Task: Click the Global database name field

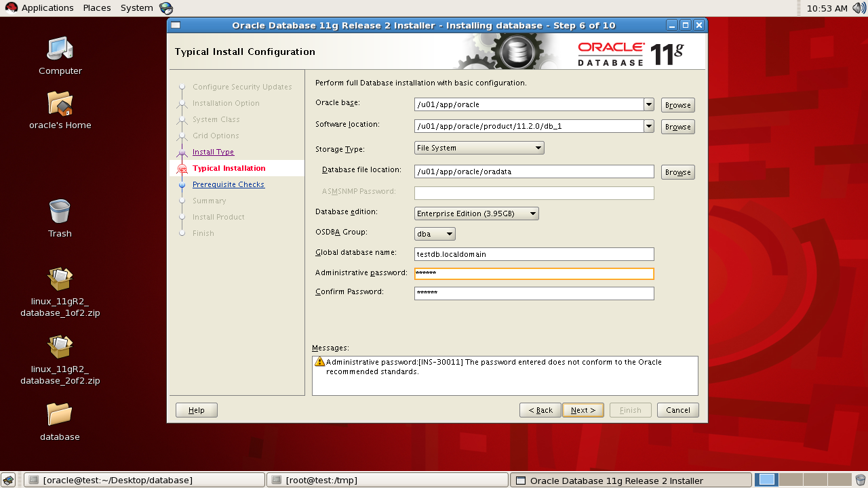Action: click(x=534, y=254)
